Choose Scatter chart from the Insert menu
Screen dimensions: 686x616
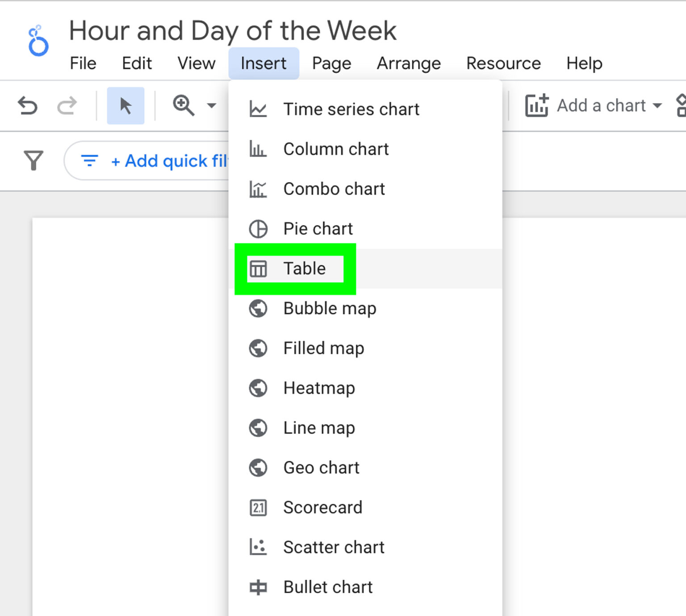(333, 547)
